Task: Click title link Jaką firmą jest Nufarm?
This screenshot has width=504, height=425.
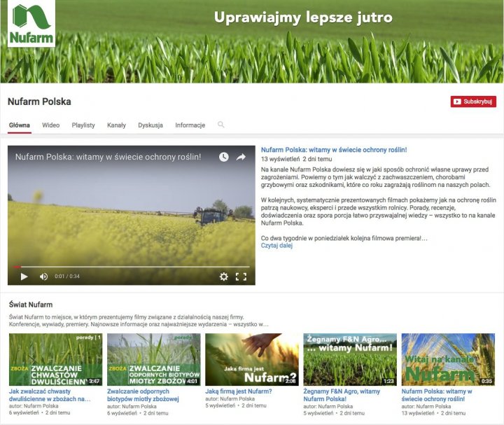Action: (239, 391)
